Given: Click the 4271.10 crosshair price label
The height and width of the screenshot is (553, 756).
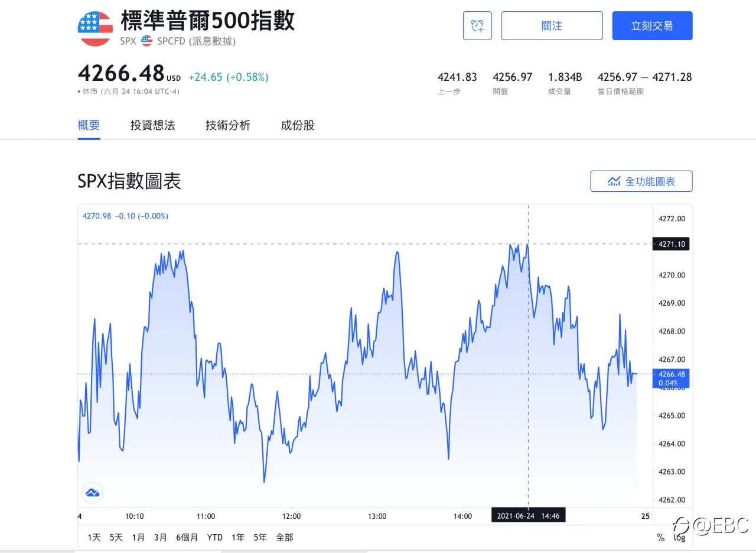Looking at the screenshot, I should (x=671, y=244).
